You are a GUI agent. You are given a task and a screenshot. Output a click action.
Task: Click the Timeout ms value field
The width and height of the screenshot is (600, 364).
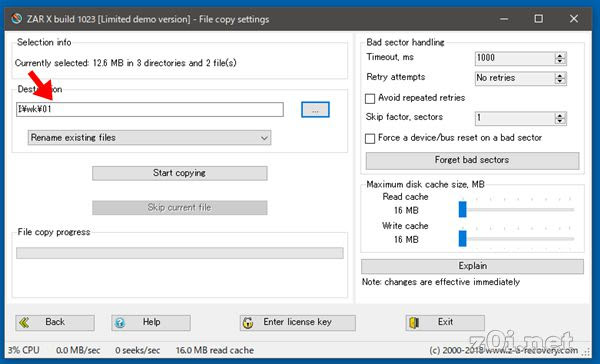(x=514, y=58)
